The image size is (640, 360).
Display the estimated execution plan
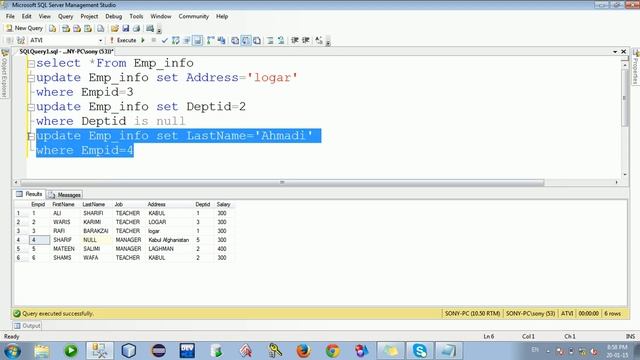(x=176, y=40)
